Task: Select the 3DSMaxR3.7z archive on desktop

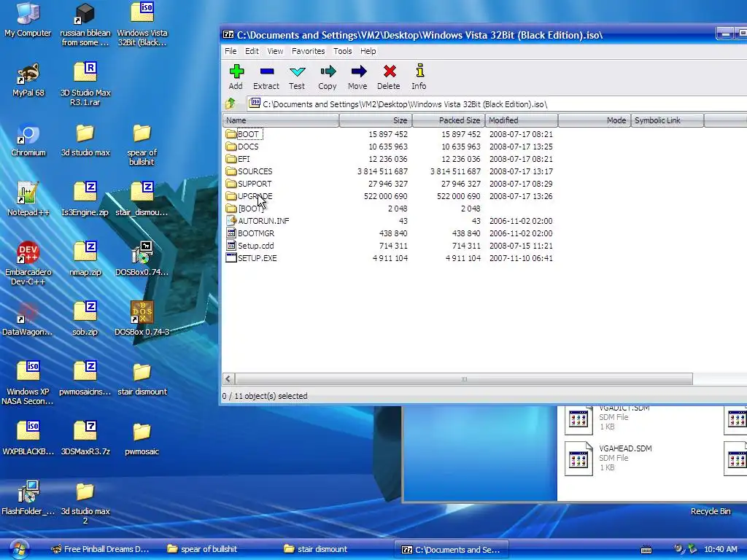Action: pos(85,438)
